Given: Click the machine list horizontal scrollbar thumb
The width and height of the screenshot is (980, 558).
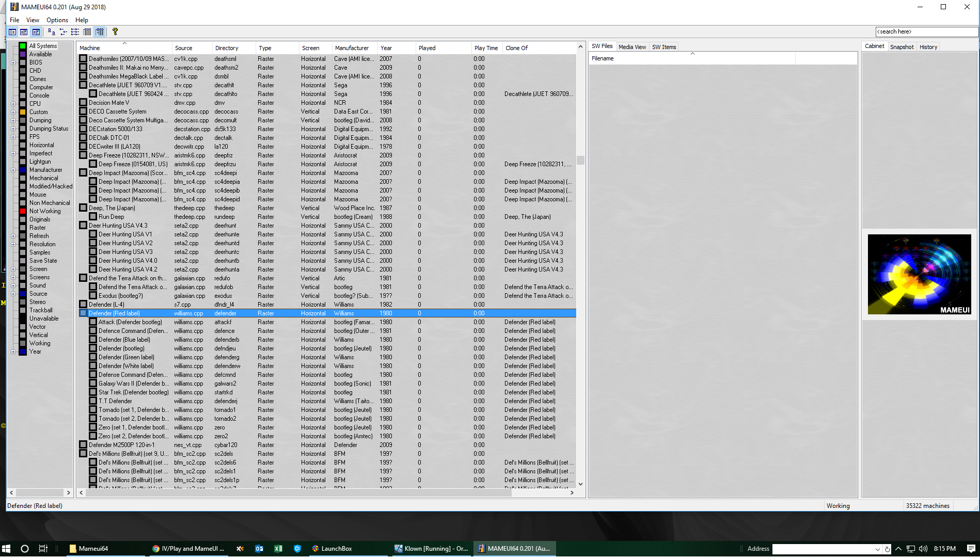Looking at the screenshot, I should 298,493.
